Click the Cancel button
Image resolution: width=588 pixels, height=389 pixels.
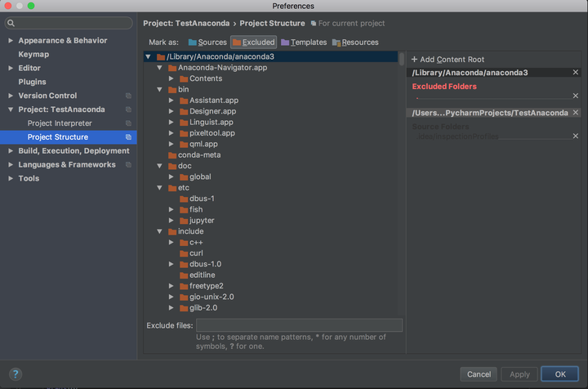click(x=479, y=374)
